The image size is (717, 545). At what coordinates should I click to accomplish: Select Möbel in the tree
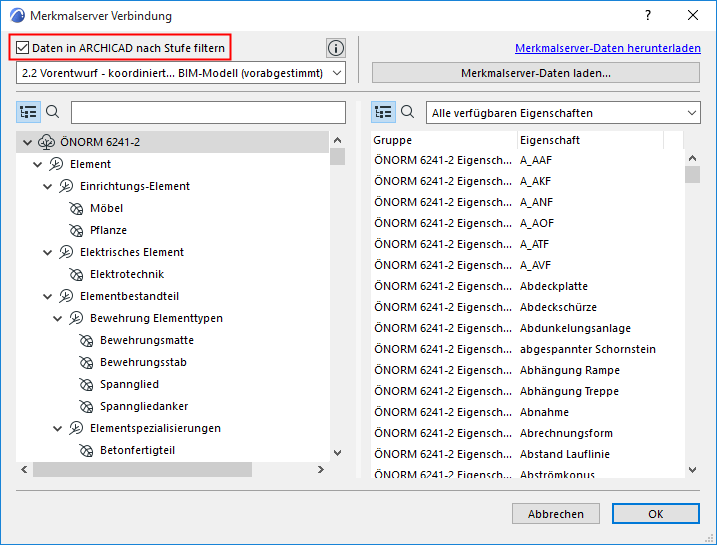[x=106, y=208]
